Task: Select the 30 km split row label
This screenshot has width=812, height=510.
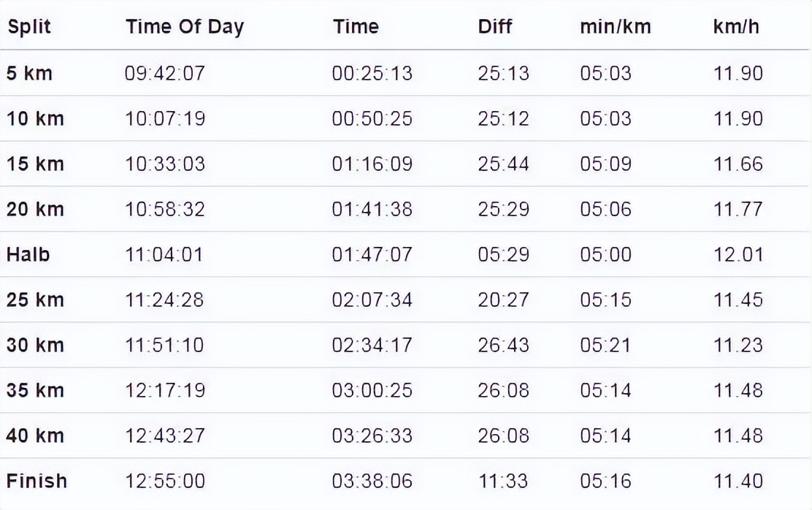Action: point(35,345)
